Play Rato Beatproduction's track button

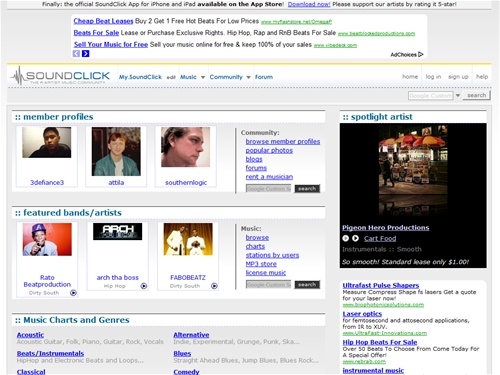pos(73,293)
